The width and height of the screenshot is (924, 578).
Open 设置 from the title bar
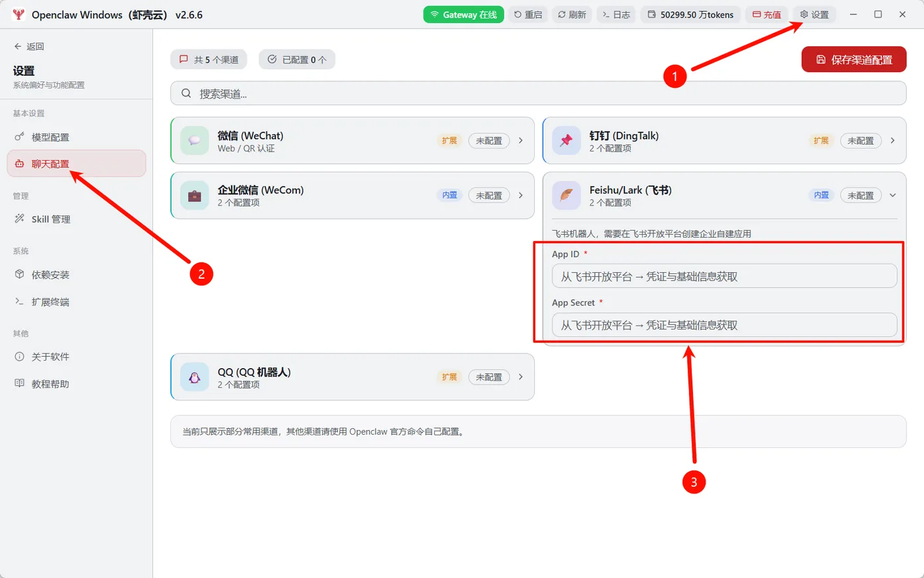point(814,15)
